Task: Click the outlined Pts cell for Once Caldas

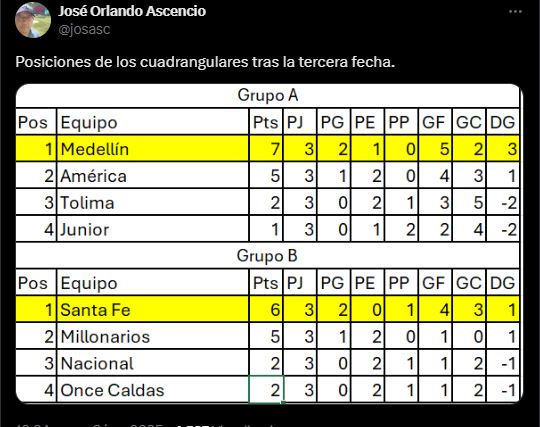Action: (266, 390)
